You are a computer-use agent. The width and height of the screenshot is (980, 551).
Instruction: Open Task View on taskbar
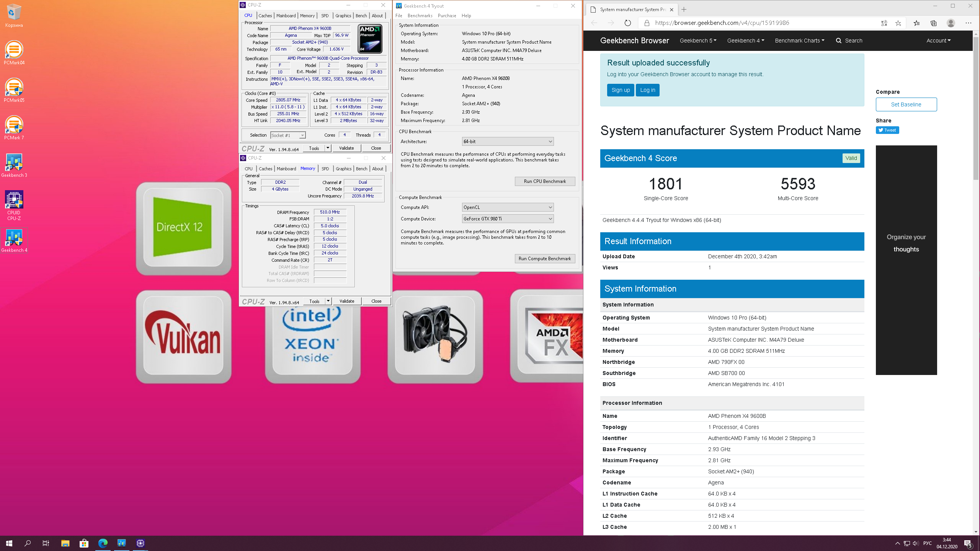(x=46, y=543)
